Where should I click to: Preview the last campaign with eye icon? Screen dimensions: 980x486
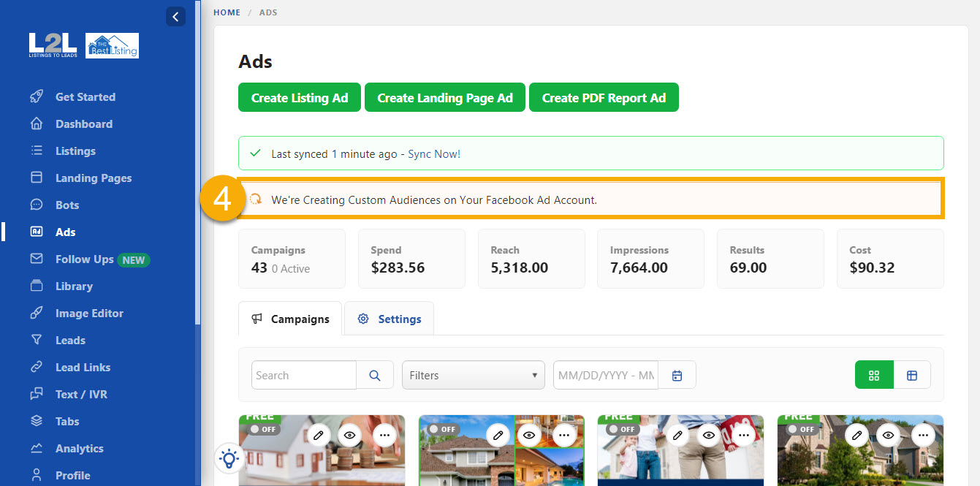pos(888,435)
